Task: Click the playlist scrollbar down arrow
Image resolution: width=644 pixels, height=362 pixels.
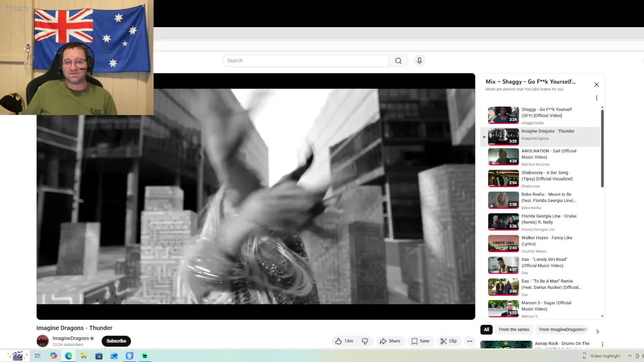Action: click(602, 316)
